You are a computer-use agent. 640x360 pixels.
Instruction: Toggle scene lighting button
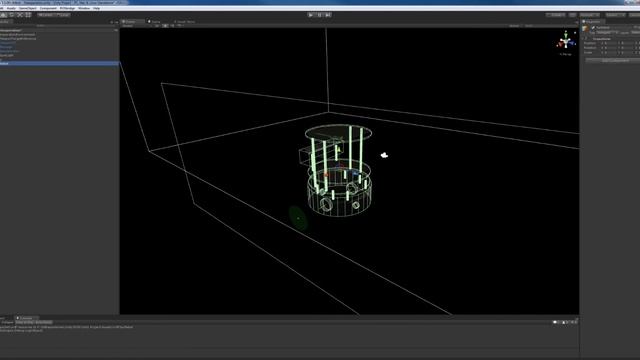click(x=165, y=26)
